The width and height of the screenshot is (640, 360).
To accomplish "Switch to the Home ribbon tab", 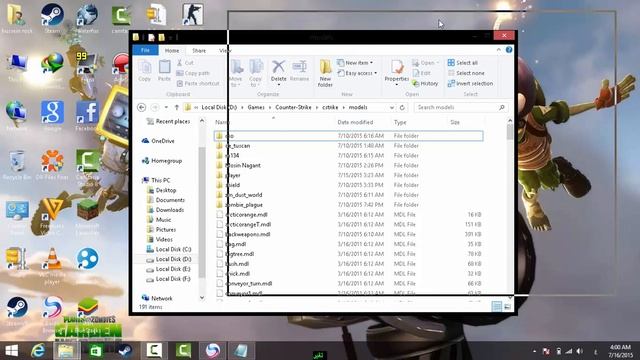I will (x=172, y=51).
